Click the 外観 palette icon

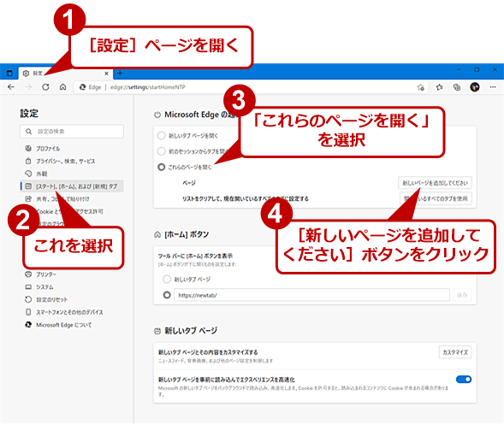coord(28,174)
